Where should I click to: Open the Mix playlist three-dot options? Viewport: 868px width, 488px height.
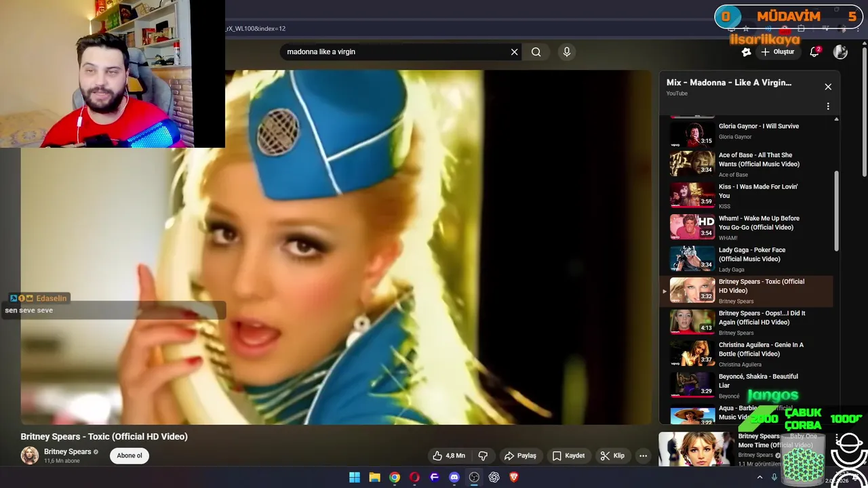pyautogui.click(x=828, y=106)
